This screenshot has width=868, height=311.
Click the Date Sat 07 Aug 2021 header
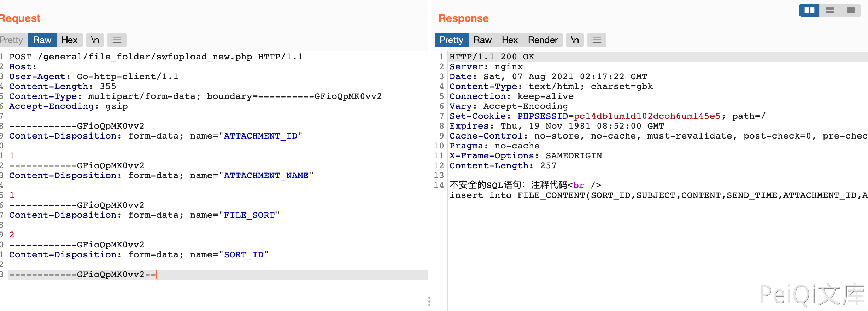click(x=548, y=76)
